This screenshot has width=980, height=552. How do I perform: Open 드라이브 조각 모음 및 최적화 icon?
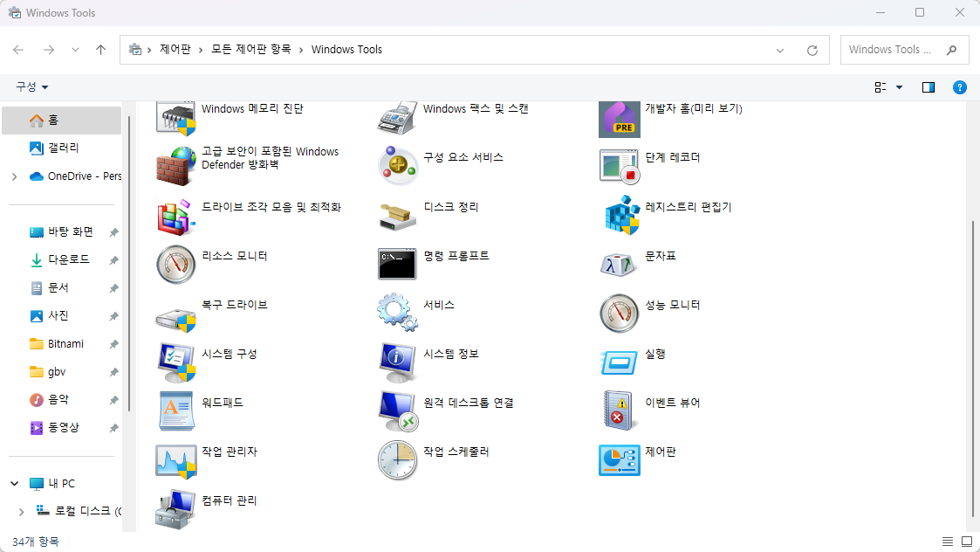tap(175, 216)
